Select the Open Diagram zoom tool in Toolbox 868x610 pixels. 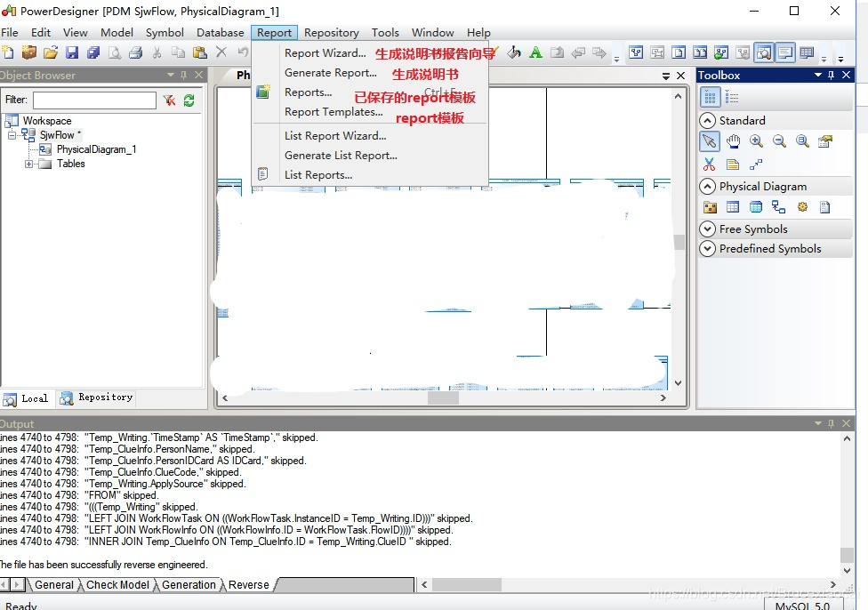click(x=802, y=141)
